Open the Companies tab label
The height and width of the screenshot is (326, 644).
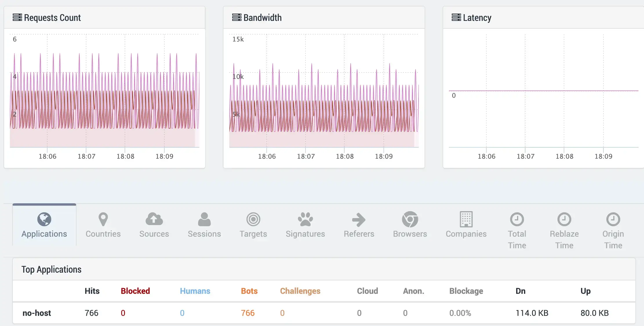click(466, 234)
